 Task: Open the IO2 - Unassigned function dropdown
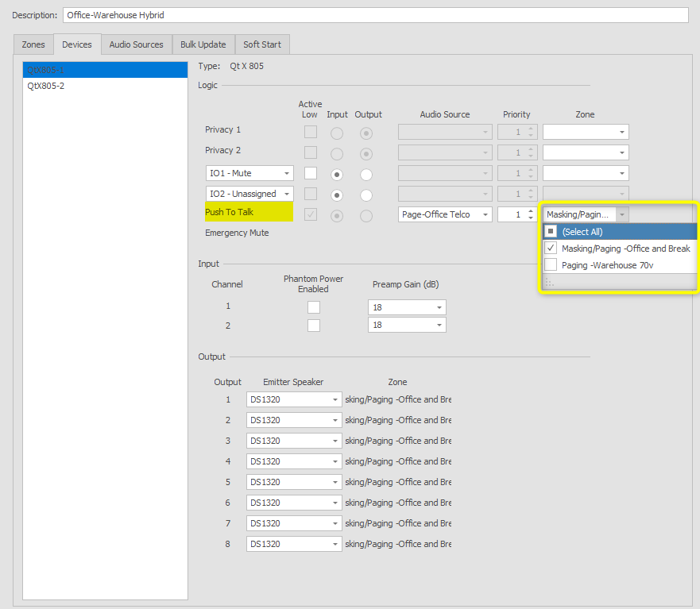286,194
